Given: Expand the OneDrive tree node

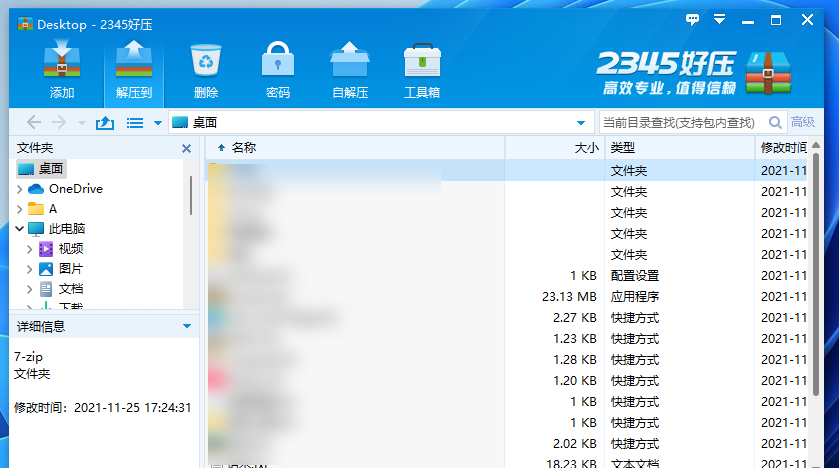Looking at the screenshot, I should pyautogui.click(x=20, y=189).
